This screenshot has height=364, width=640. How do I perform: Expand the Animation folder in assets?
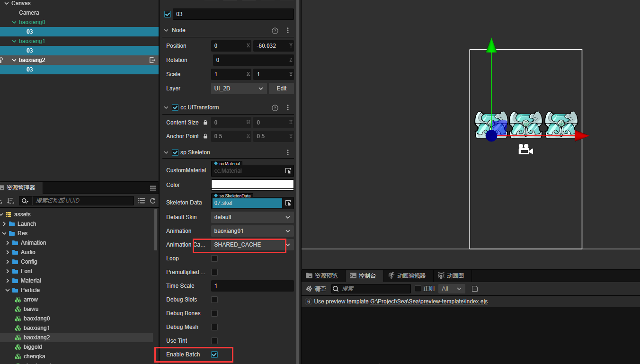[x=8, y=243]
